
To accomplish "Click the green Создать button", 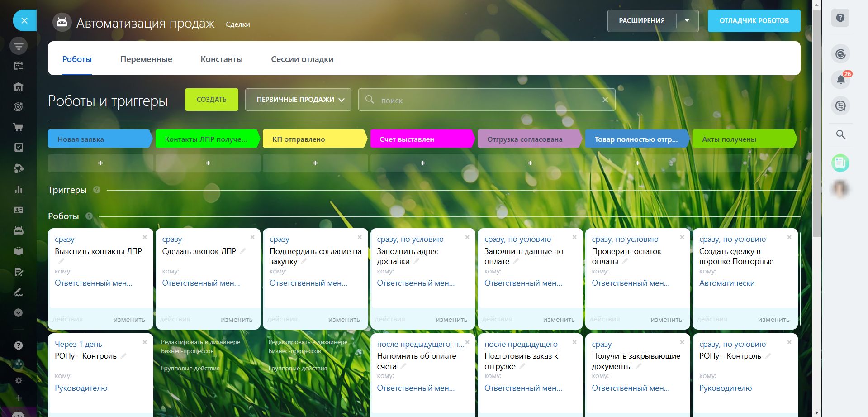I will point(211,100).
